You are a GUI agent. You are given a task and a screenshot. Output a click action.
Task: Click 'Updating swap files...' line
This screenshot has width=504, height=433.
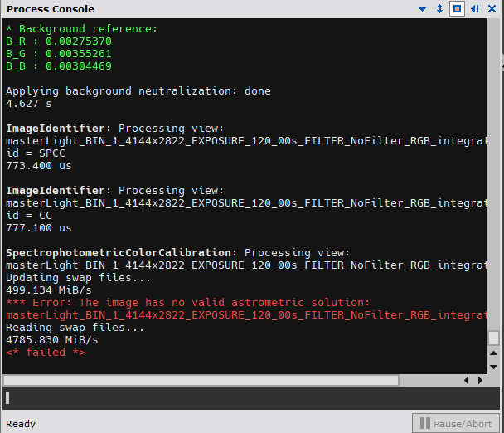click(x=78, y=278)
